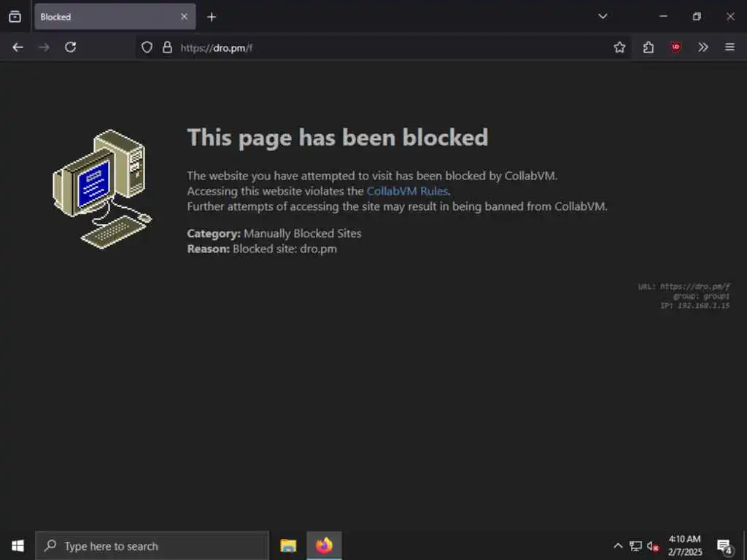Close the Firefox window
Viewport: 747px width, 560px height.
pyautogui.click(x=730, y=16)
